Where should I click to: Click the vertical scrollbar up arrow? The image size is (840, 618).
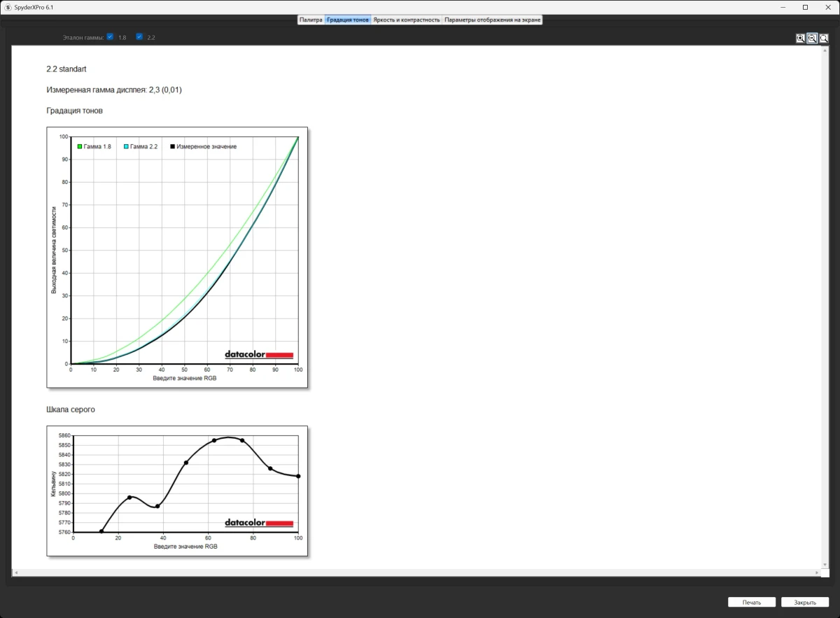[824, 50]
